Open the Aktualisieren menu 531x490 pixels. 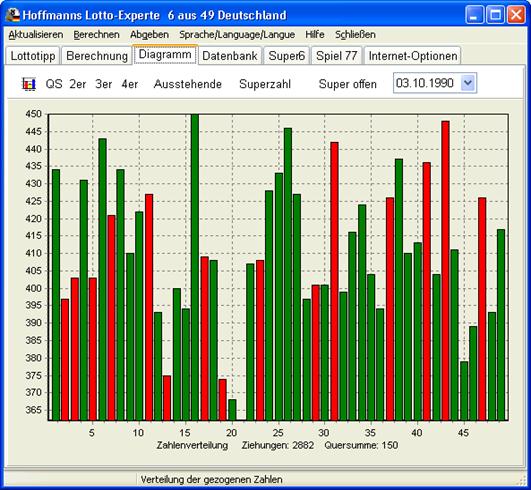coord(36,35)
